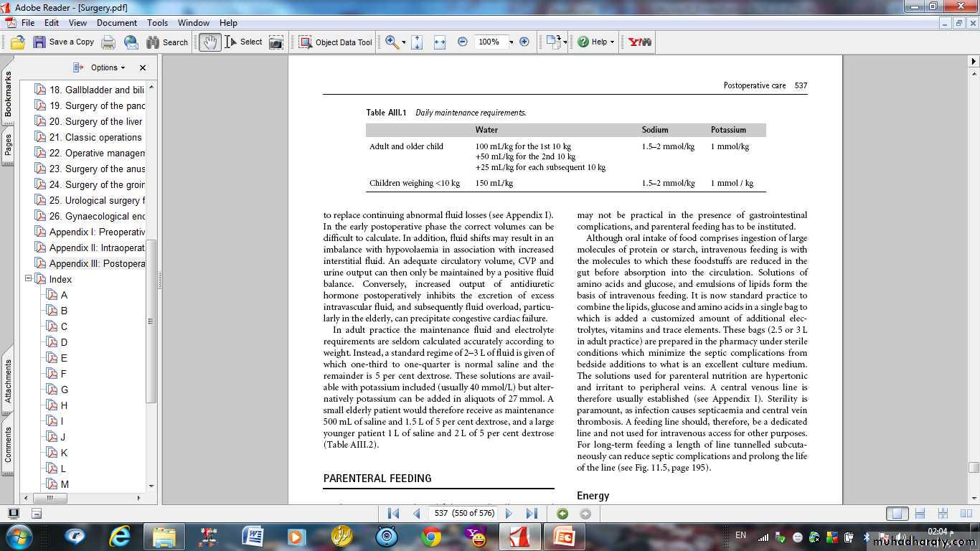
Task: Click the E-mail icon in toolbar
Action: click(131, 42)
